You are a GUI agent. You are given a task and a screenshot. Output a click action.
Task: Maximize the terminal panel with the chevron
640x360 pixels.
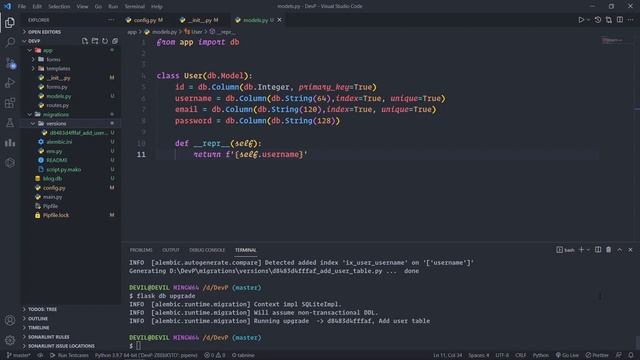[x=620, y=249]
